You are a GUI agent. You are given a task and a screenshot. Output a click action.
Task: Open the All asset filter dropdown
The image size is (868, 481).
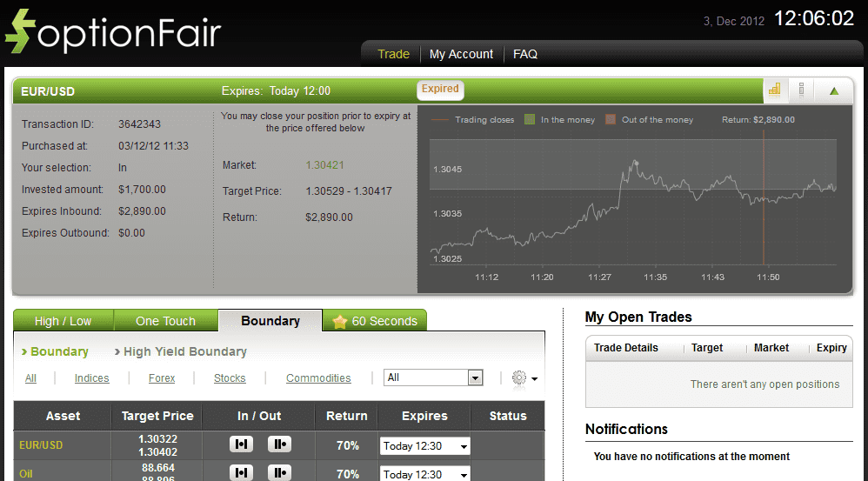pyautogui.click(x=433, y=377)
